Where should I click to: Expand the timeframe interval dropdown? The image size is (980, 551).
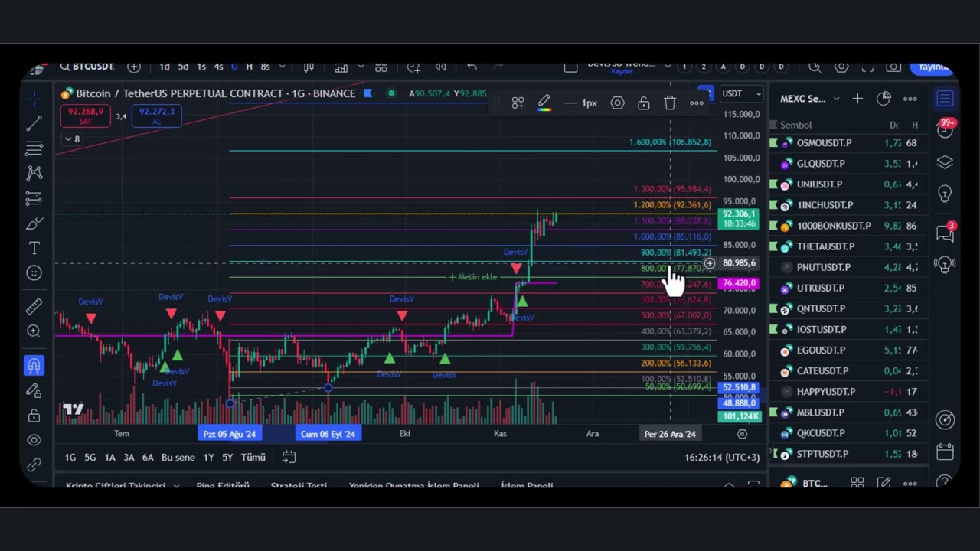(x=282, y=67)
